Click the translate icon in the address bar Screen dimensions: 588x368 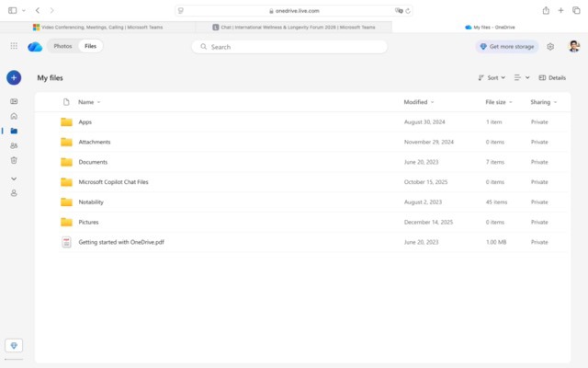[399, 11]
